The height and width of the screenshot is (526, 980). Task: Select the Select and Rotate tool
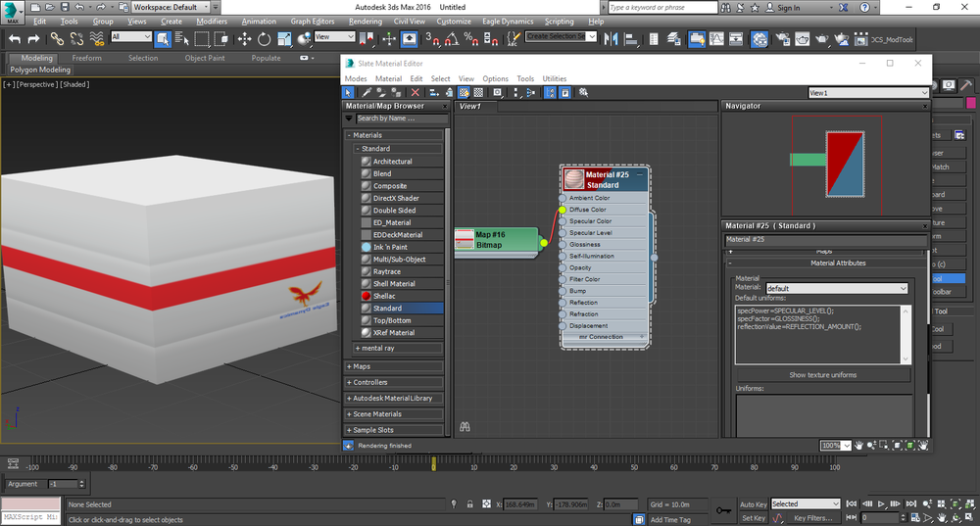click(x=264, y=39)
